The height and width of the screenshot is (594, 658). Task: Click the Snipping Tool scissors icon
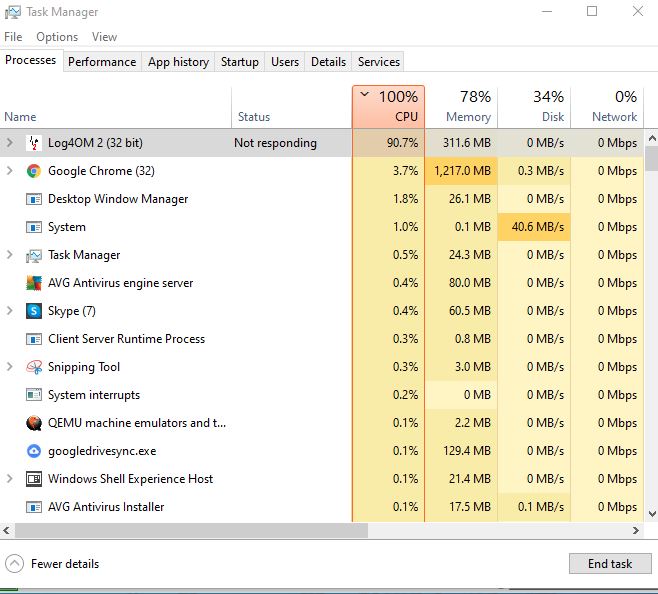click(x=34, y=367)
